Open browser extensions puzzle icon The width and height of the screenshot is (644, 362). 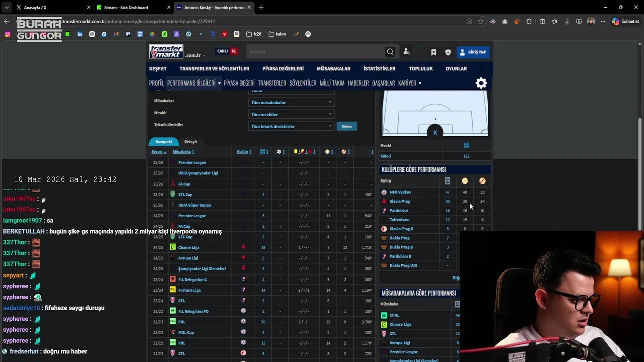[x=529, y=21]
